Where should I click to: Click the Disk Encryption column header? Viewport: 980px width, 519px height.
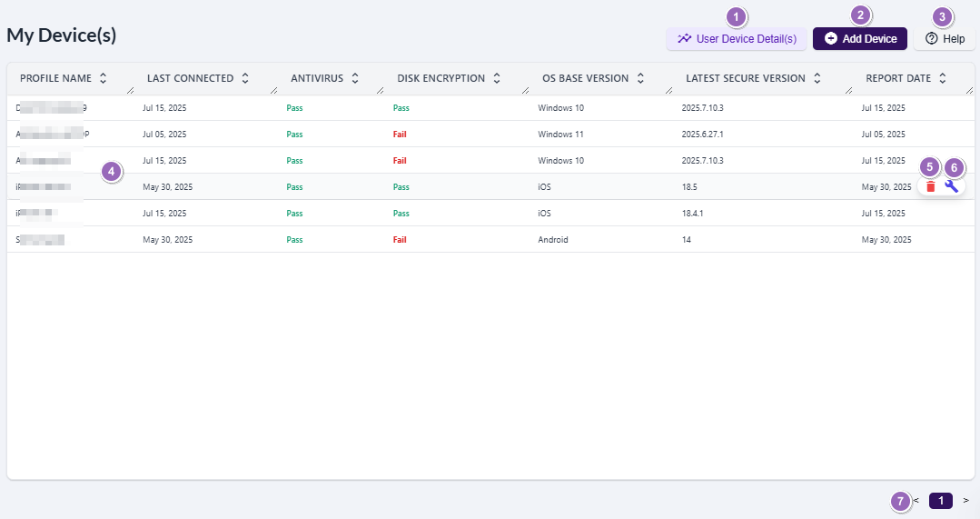pos(441,78)
